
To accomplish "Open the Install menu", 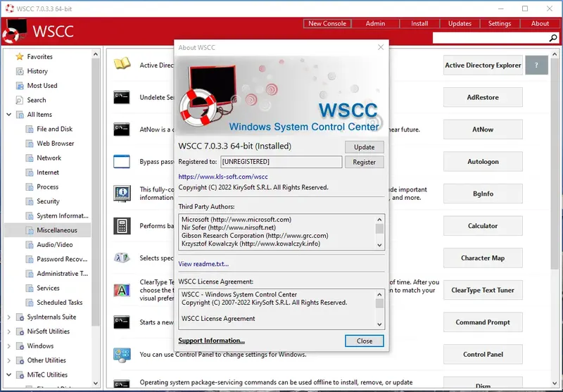I will point(419,23).
